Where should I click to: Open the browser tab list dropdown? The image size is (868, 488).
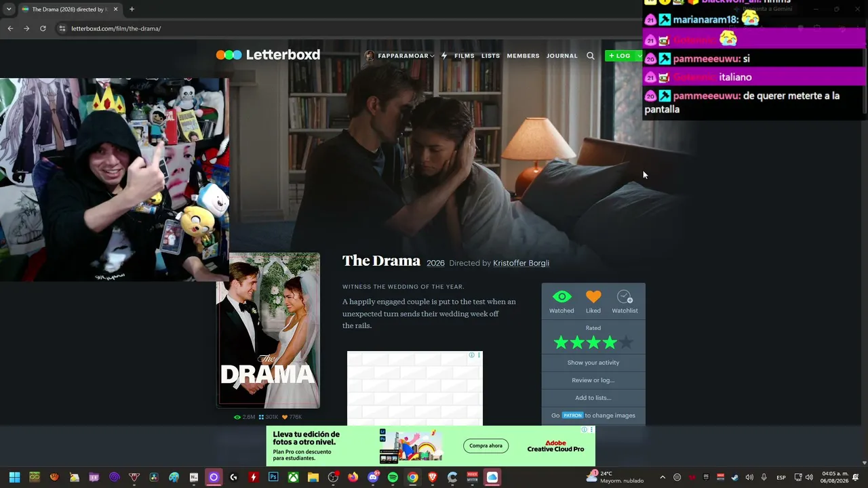(x=9, y=9)
